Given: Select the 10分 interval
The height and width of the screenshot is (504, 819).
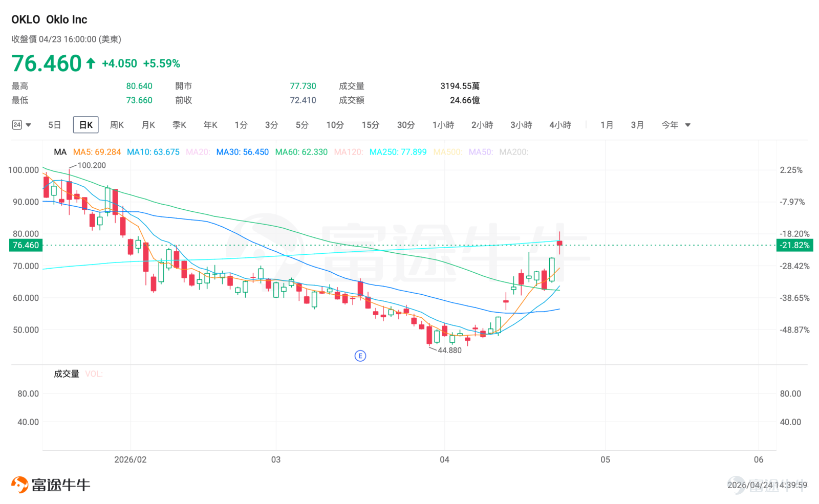Looking at the screenshot, I should pyautogui.click(x=335, y=125).
